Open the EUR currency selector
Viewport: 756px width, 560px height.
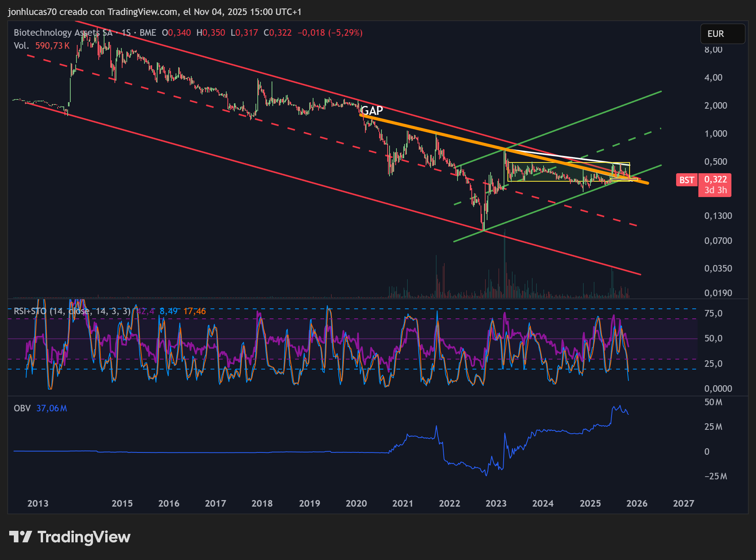point(723,34)
